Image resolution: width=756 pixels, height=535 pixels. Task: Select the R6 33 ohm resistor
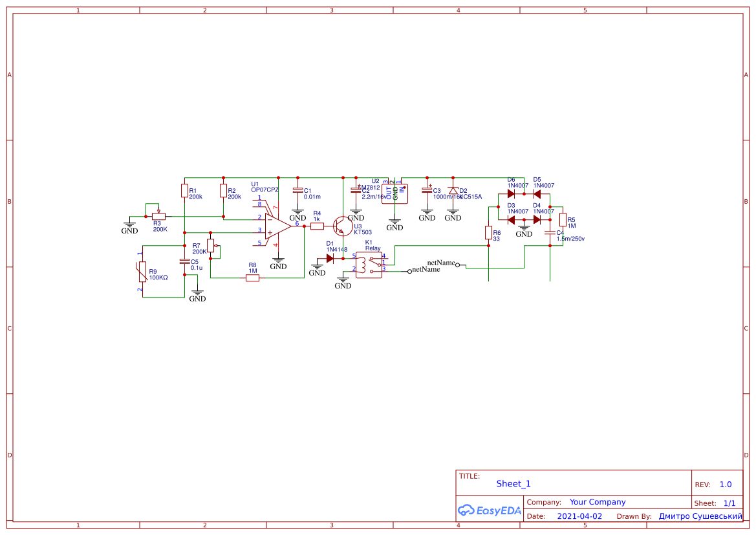[488, 232]
